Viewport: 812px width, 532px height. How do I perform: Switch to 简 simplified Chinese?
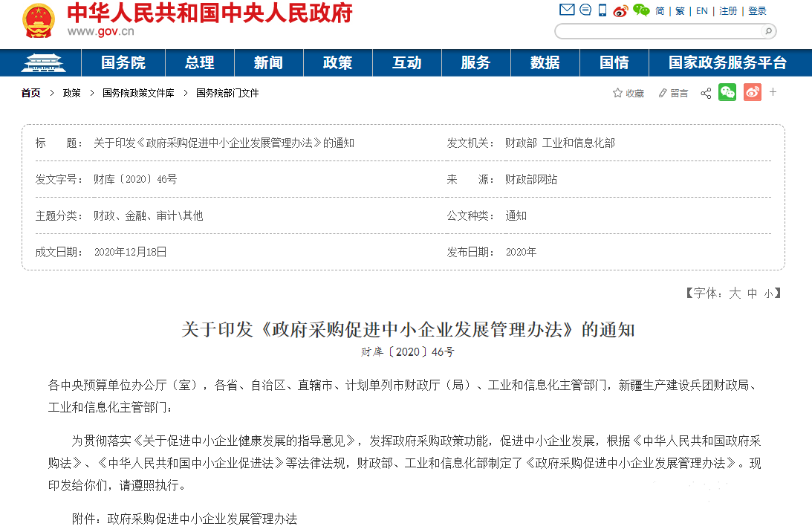click(x=660, y=11)
